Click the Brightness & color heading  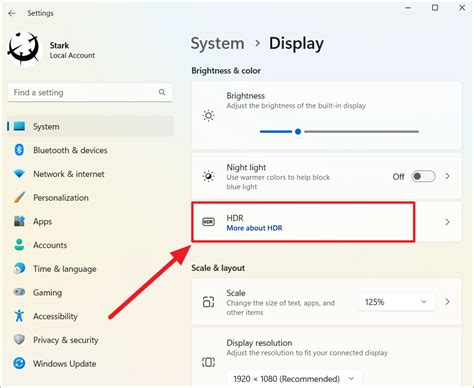point(226,71)
